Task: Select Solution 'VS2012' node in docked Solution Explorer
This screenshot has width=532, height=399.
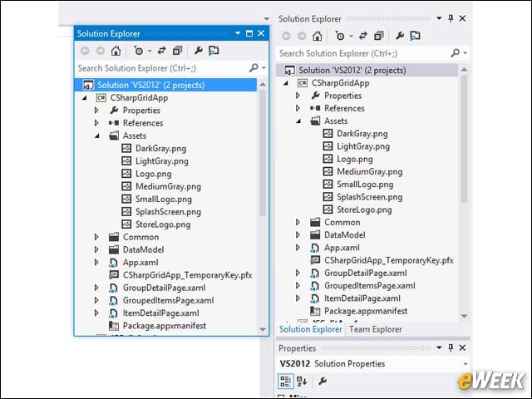Action: [367, 70]
